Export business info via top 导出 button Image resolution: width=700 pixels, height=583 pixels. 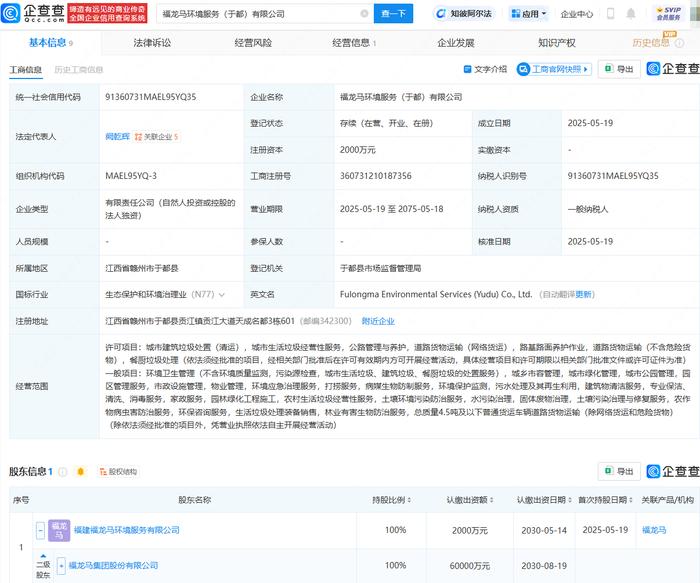point(619,69)
